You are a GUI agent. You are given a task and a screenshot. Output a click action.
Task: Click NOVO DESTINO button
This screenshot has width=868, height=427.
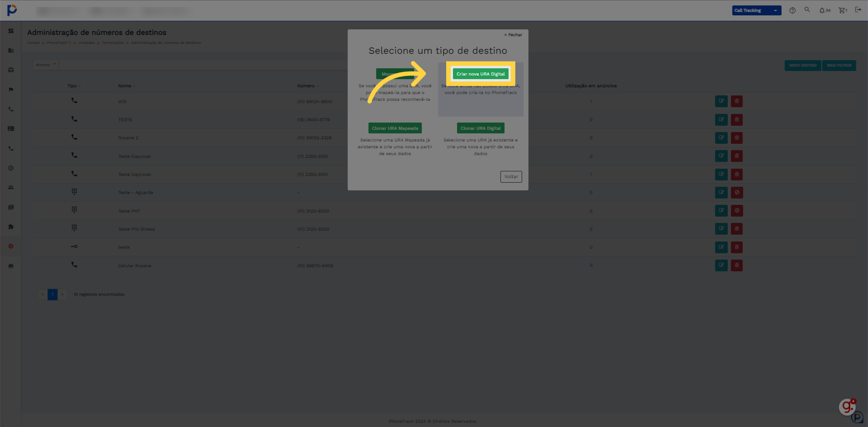click(803, 66)
